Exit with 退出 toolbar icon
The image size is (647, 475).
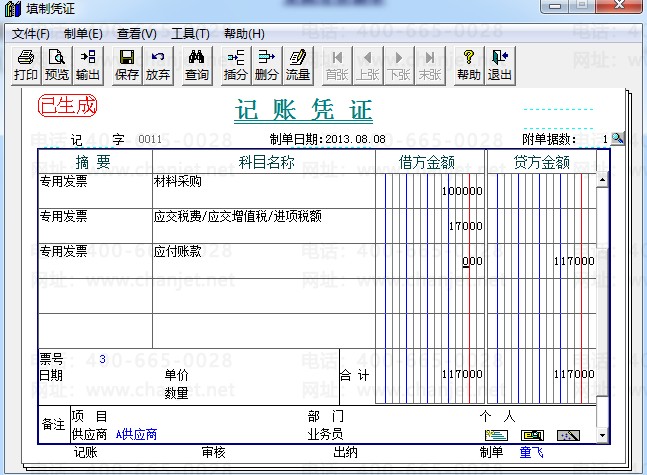[x=500, y=66]
